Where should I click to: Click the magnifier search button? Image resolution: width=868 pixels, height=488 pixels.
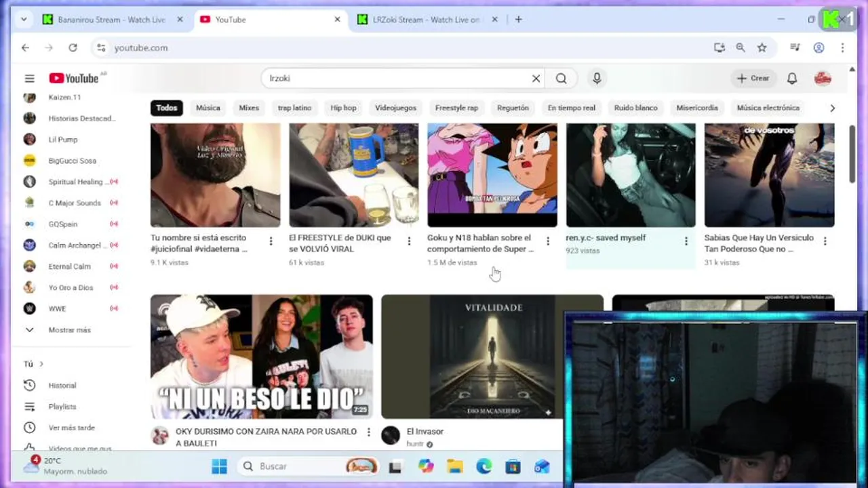click(561, 79)
